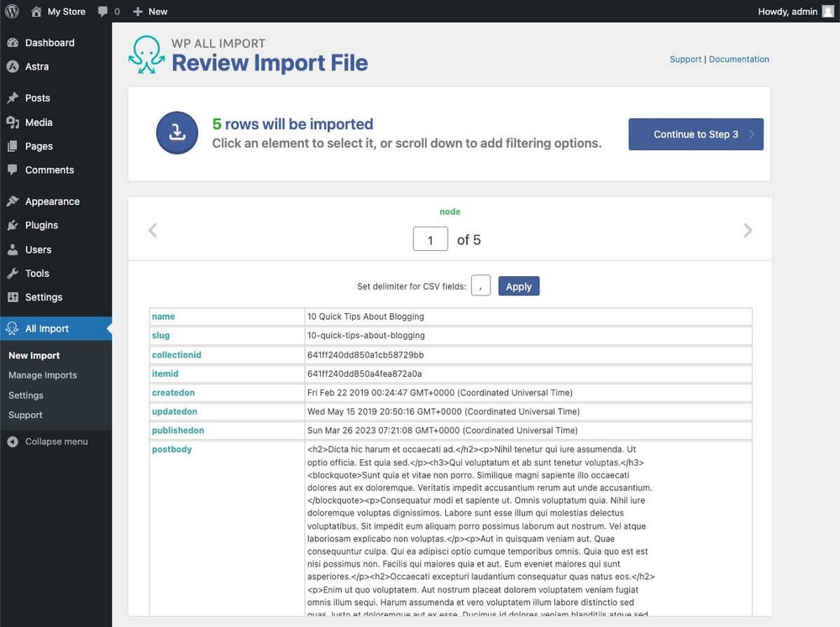
Task: Click the All Import octopus sidebar icon
Action: 13,329
